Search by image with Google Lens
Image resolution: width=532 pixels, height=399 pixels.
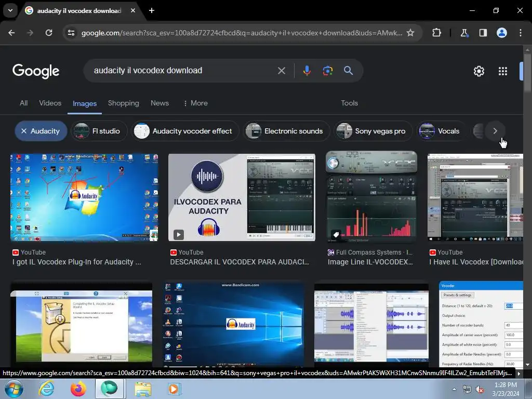pos(327,71)
